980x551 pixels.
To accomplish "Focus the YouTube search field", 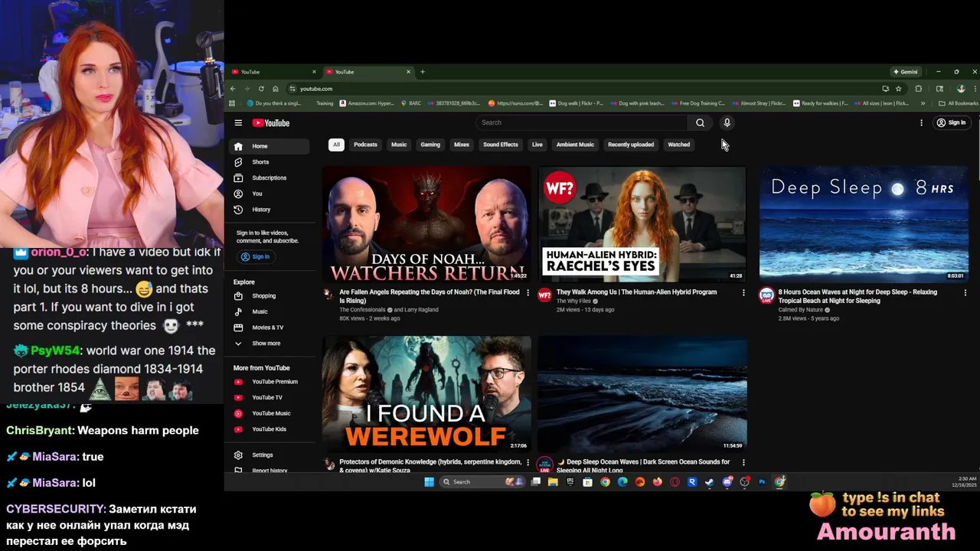I will click(582, 122).
